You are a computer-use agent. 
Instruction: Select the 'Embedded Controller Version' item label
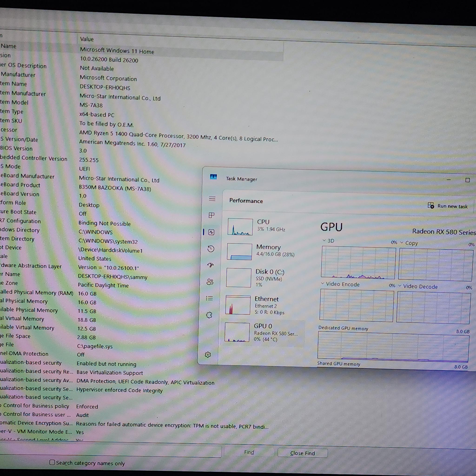click(x=33, y=158)
